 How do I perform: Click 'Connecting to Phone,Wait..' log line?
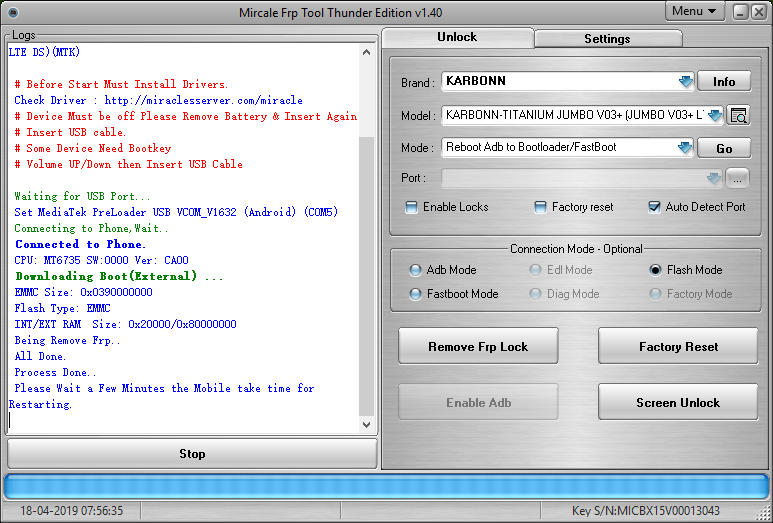point(91,228)
